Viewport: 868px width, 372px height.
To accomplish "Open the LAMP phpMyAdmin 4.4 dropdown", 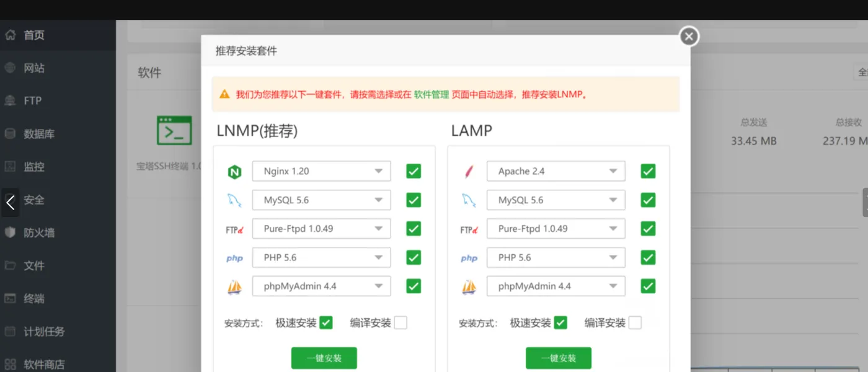I will pyautogui.click(x=556, y=286).
